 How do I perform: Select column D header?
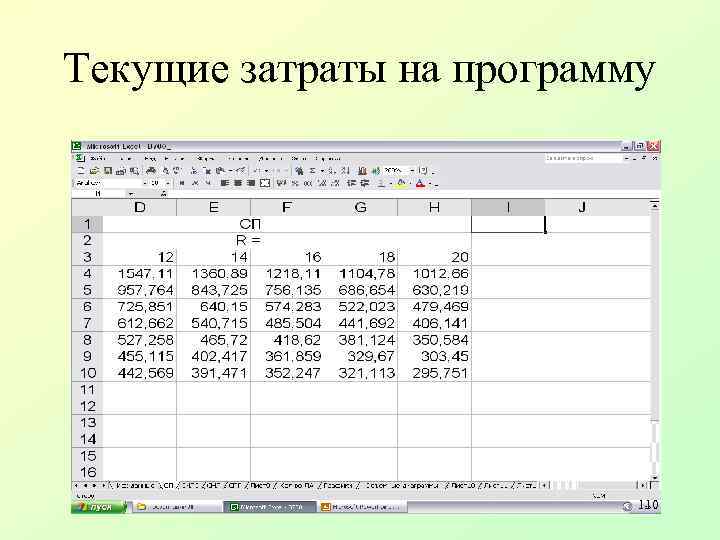(140, 208)
